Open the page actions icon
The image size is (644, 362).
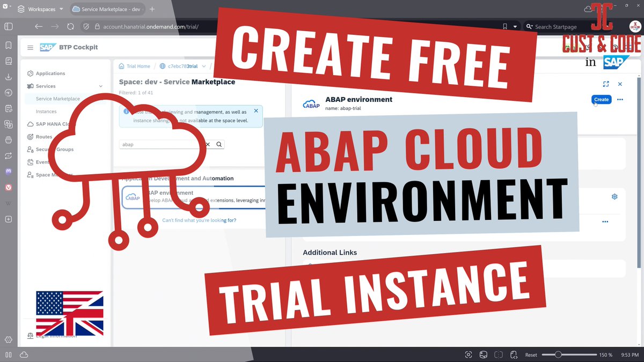click(x=514, y=355)
